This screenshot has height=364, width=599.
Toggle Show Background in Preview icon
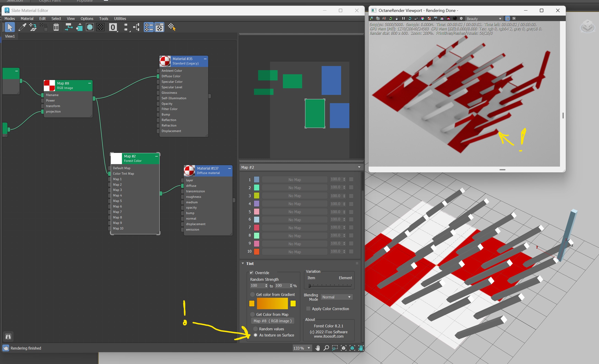coord(100,27)
